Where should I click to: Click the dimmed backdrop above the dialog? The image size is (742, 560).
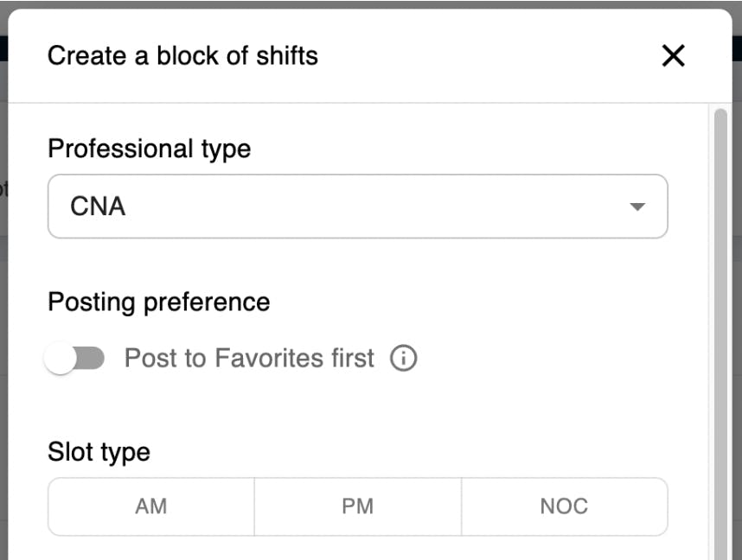tap(371, 3)
